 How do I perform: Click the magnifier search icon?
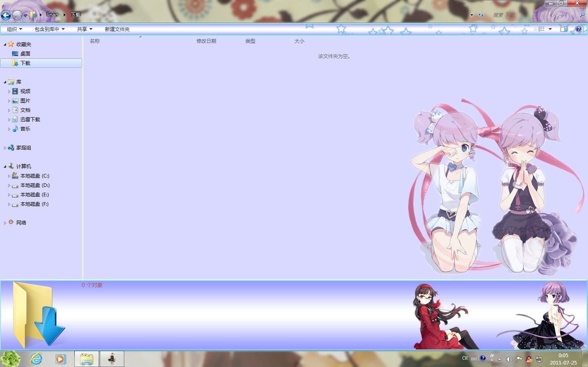[582, 15]
